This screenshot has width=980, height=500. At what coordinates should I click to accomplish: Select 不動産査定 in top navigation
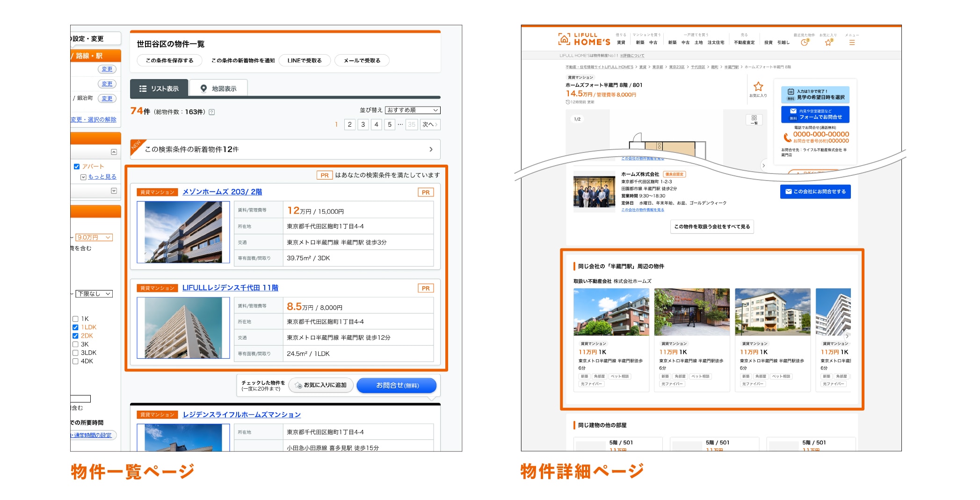[x=744, y=43]
